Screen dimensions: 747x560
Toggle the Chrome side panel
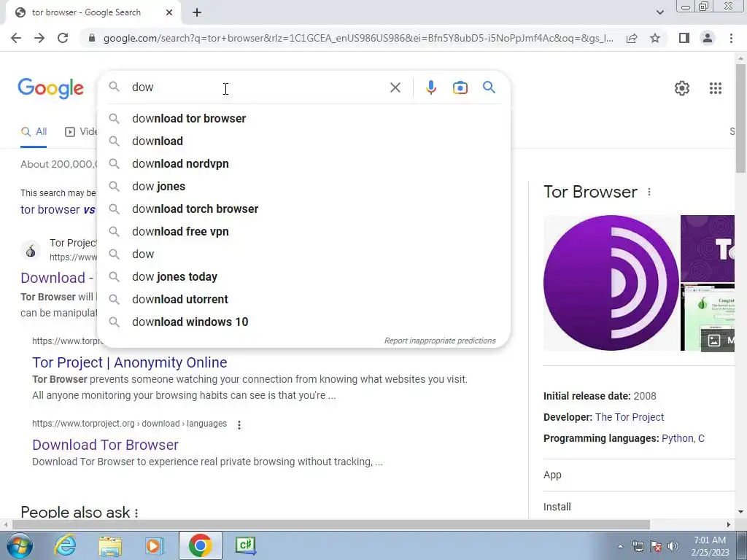click(684, 38)
